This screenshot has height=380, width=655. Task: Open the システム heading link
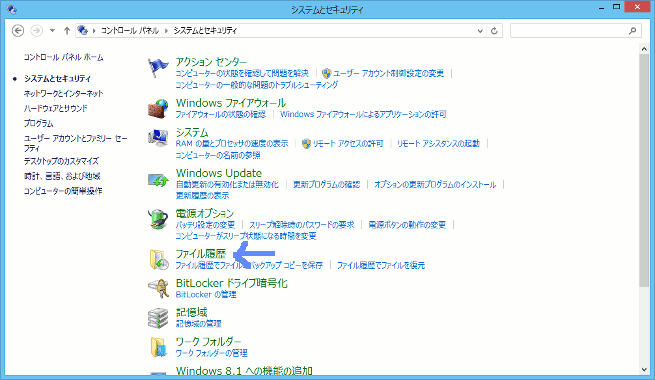[x=192, y=132]
